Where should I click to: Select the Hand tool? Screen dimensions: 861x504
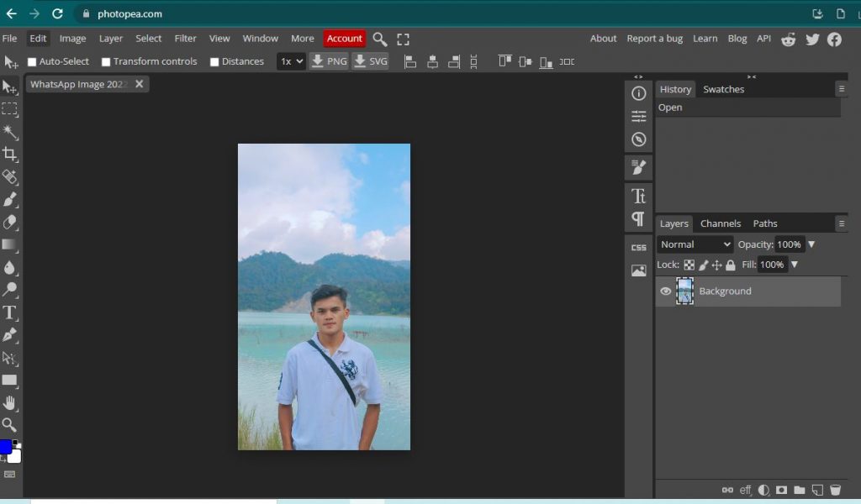9,402
